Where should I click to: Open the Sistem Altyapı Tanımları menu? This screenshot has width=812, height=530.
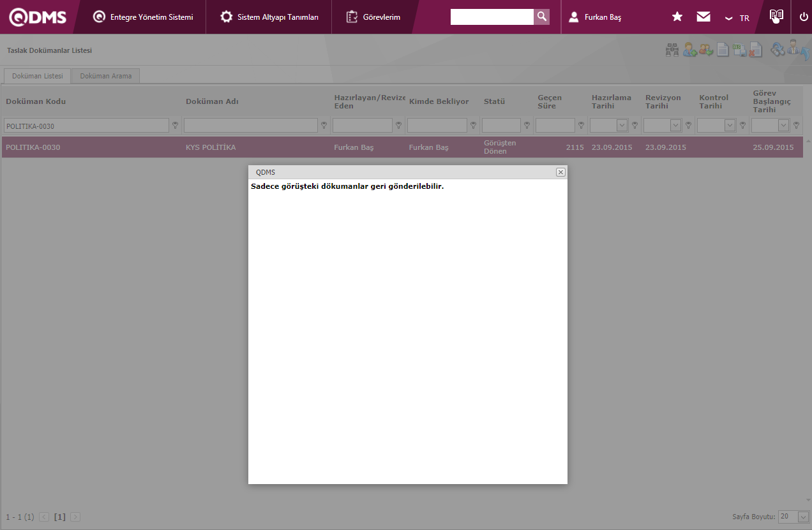(x=269, y=17)
